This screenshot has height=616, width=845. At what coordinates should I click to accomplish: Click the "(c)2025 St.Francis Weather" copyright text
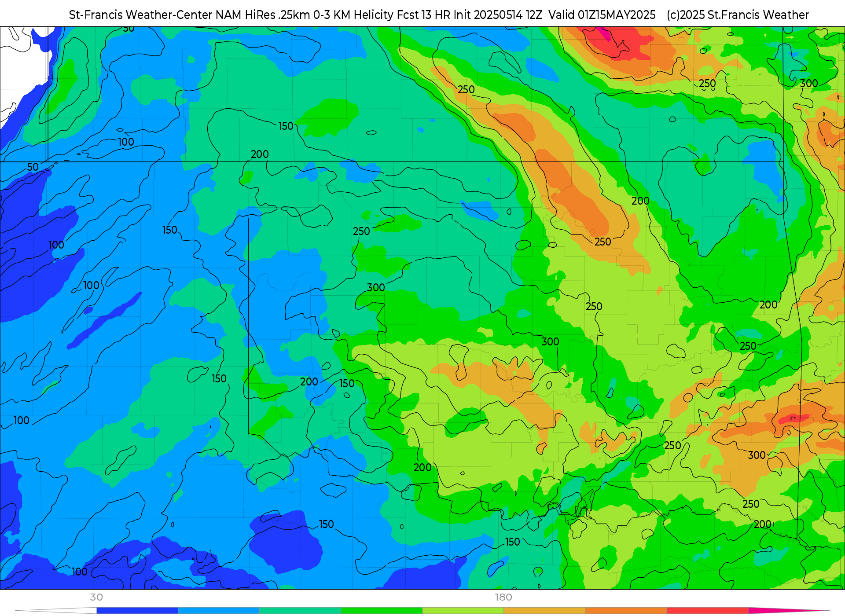[x=738, y=15]
